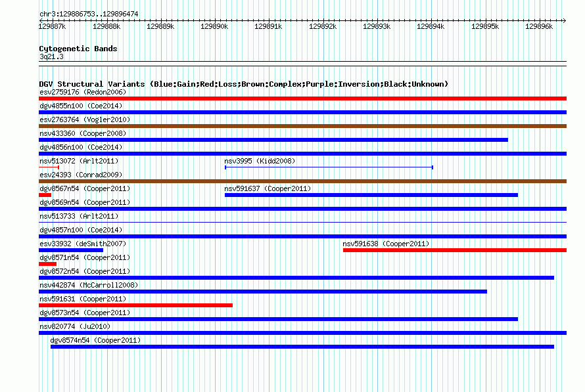Click the blue dgv4857n100 variant bar
Image resolution: width=585 pixels, height=392 pixels.
[302, 236]
